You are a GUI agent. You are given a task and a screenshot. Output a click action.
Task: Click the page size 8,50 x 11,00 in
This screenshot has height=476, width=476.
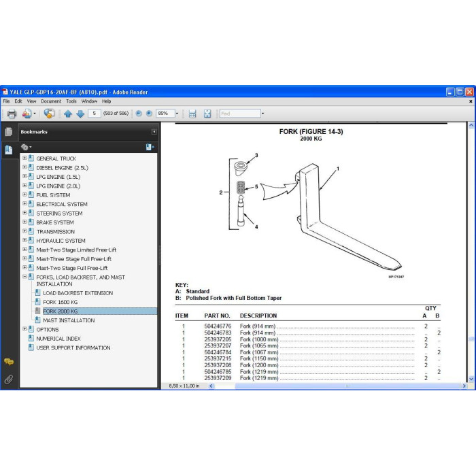[184, 386]
